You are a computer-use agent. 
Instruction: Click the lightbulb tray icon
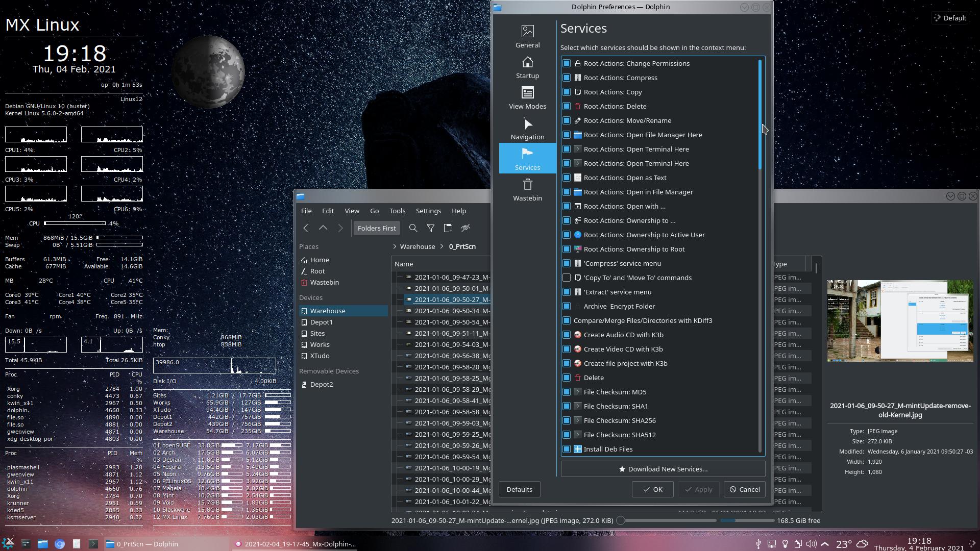tap(785, 544)
